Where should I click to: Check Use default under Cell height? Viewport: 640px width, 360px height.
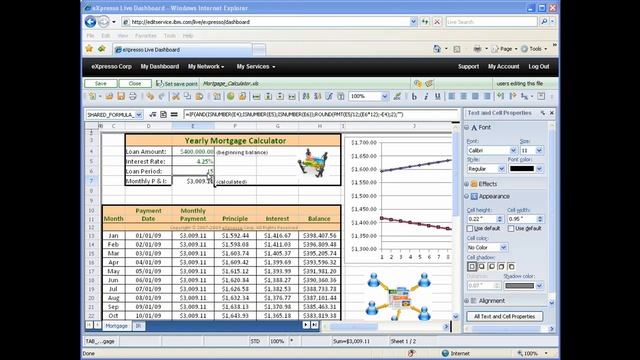tap(470, 229)
